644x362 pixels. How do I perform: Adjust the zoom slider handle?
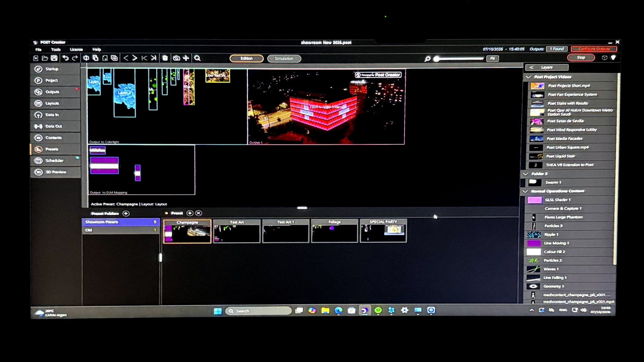[x=437, y=59]
